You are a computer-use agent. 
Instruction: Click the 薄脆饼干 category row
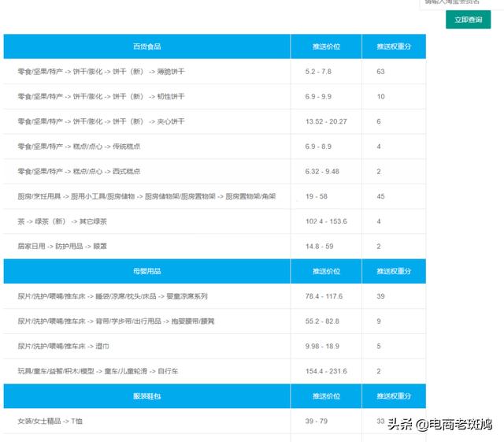click(215, 72)
